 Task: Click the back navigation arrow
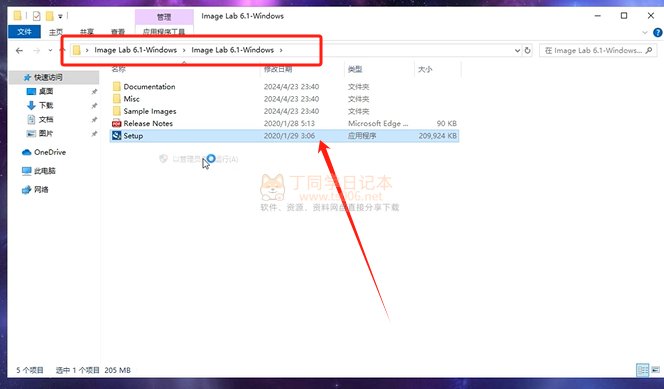pos(19,50)
